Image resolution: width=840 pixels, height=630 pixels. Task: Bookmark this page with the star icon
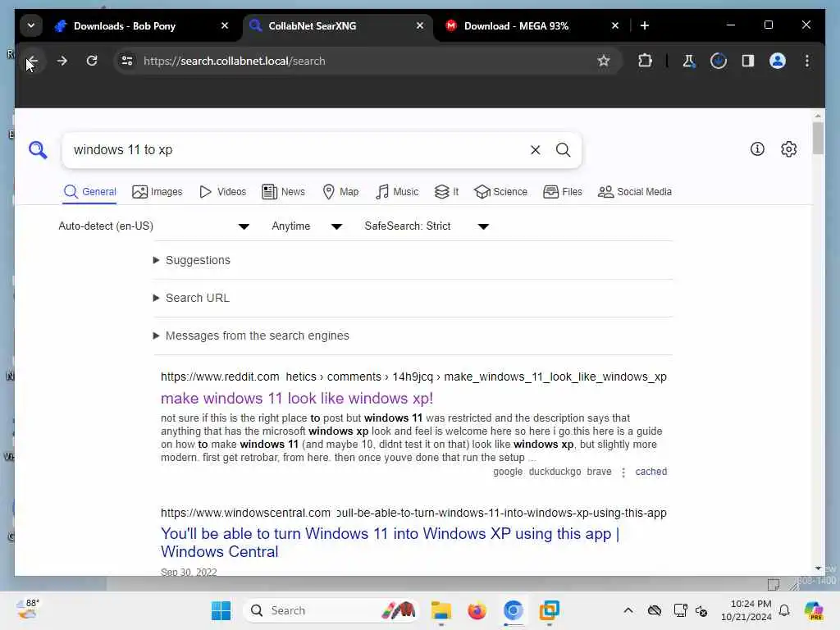coord(604,61)
